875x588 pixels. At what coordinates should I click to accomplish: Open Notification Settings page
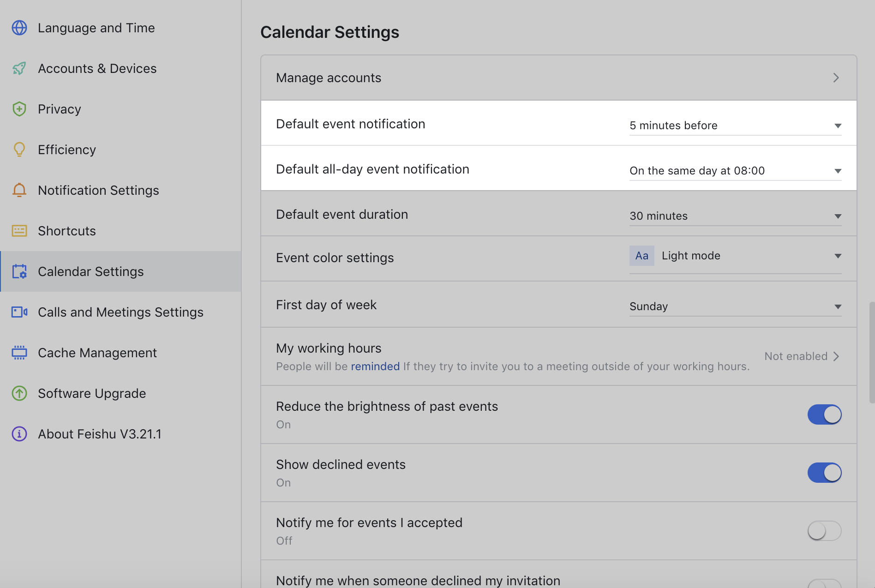coord(120,190)
